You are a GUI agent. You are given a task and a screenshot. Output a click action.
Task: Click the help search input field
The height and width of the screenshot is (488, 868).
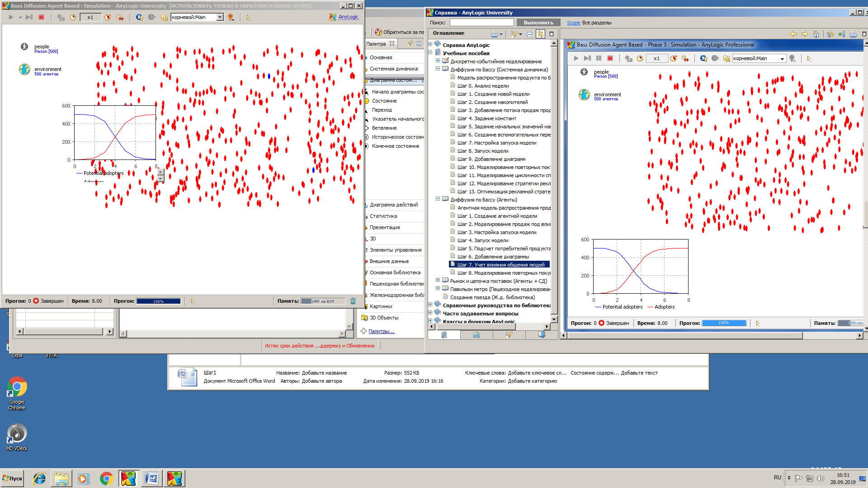(x=481, y=23)
